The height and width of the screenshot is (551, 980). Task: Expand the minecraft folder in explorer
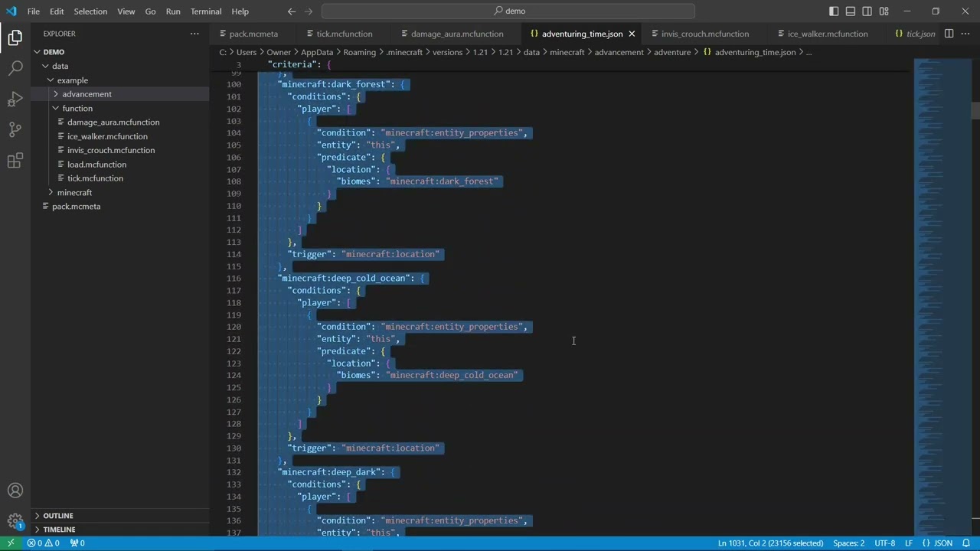point(119,193)
